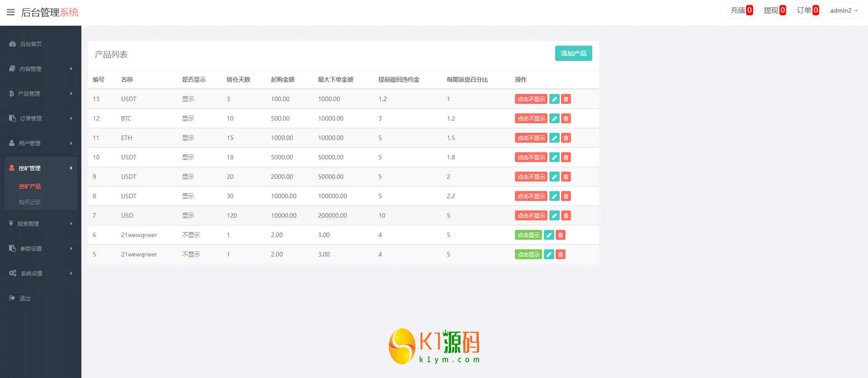The height and width of the screenshot is (378, 868).
Task: Edit product number 10 with the pencil icon
Action: (x=554, y=157)
